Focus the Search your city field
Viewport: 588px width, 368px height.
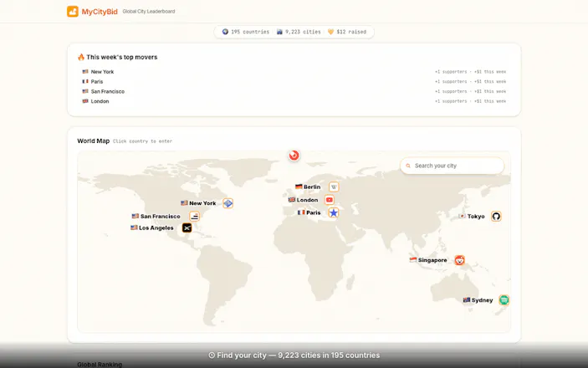click(x=453, y=166)
